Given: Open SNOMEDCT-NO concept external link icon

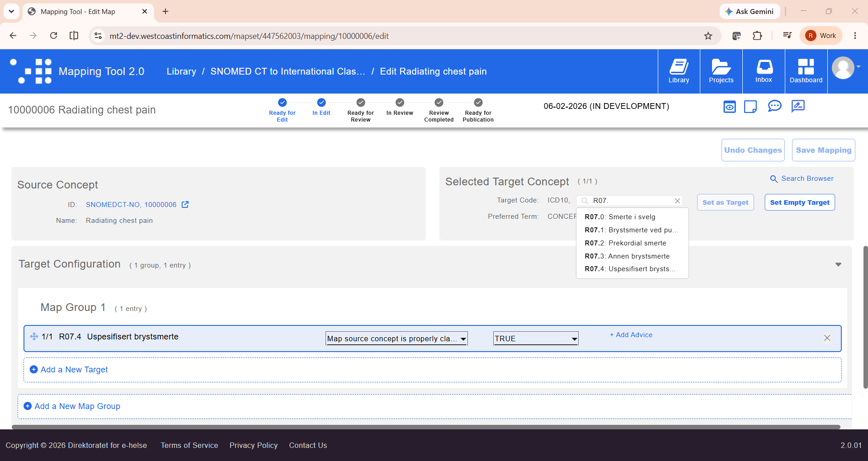Looking at the screenshot, I should click(185, 205).
